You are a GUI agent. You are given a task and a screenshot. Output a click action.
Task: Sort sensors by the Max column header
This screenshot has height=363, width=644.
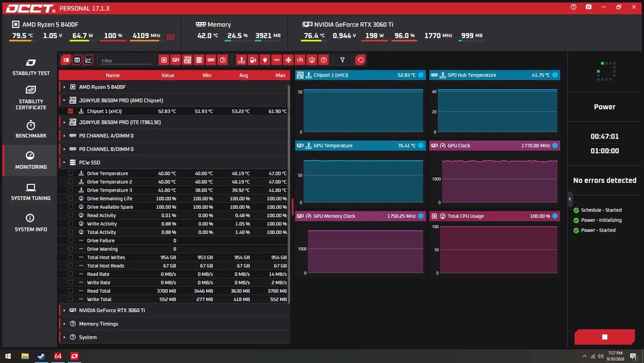tap(281, 75)
